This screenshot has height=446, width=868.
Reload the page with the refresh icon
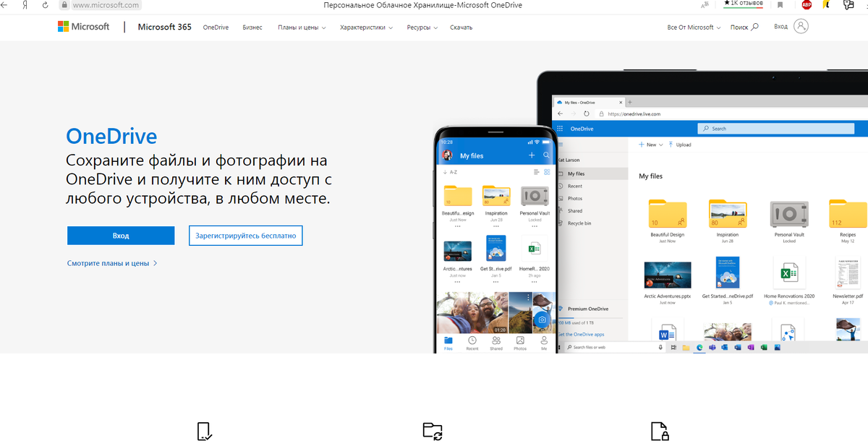click(x=46, y=5)
